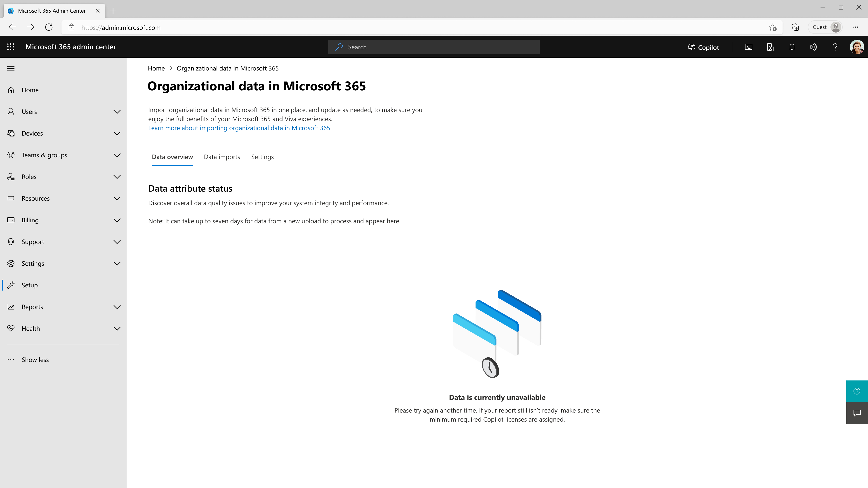Expand the Settings chevron in sidebar
The height and width of the screenshot is (488, 868).
point(117,264)
